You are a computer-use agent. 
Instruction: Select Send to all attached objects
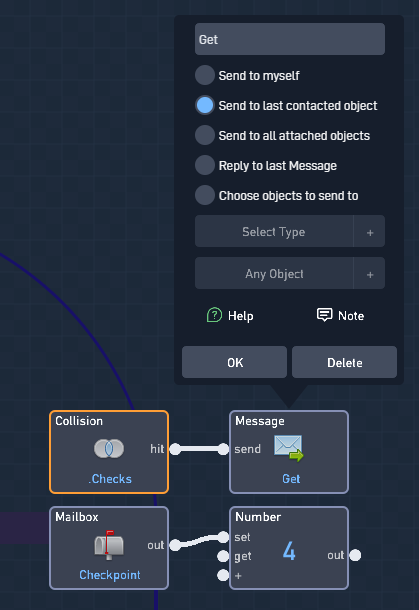click(x=282, y=135)
